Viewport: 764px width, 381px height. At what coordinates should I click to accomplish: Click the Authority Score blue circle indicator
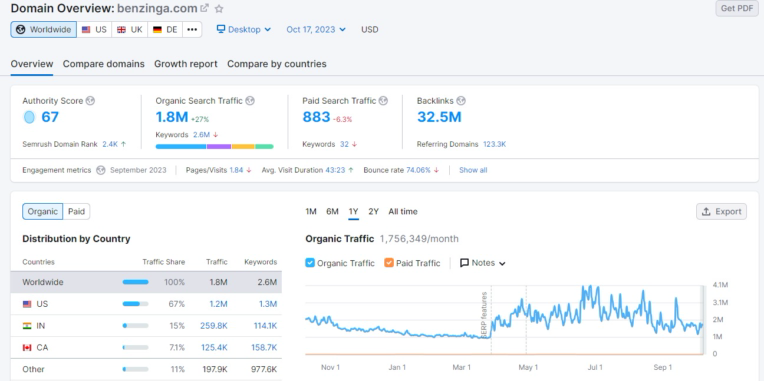point(29,117)
